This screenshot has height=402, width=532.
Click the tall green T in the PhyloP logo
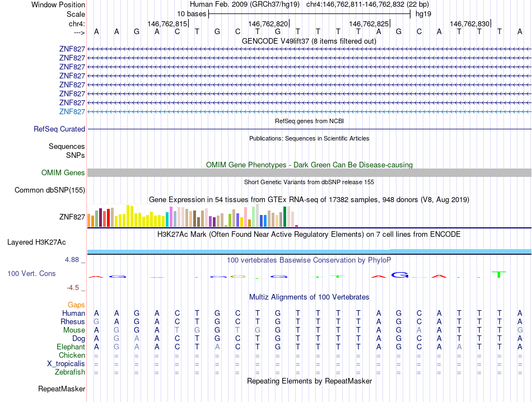coord(499,274)
